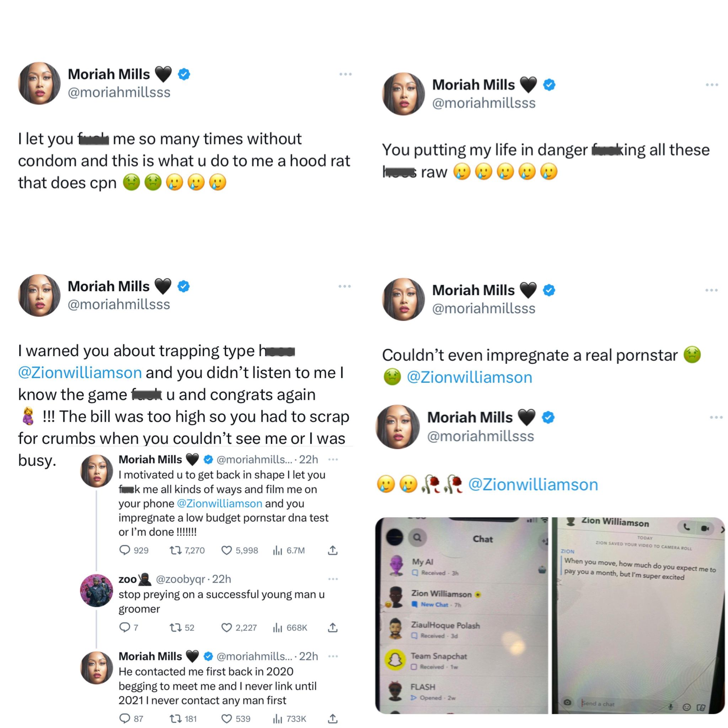Open @Zionwilliamson mention in trapping type tweet

click(80, 373)
